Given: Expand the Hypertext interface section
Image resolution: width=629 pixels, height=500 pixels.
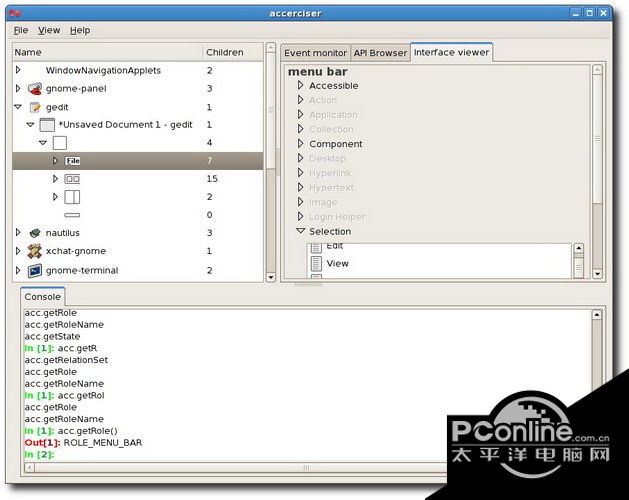Looking at the screenshot, I should click(x=300, y=187).
